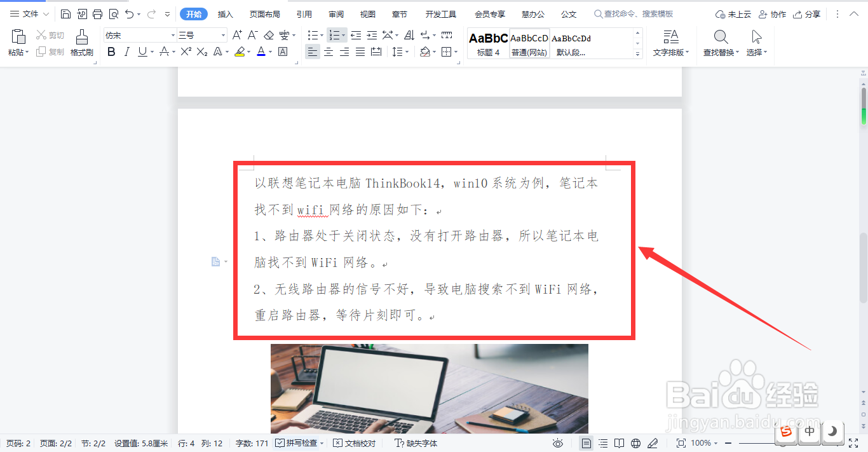Expand the 文件 menu arrow
The width and height of the screenshot is (868, 452).
coord(46,14)
